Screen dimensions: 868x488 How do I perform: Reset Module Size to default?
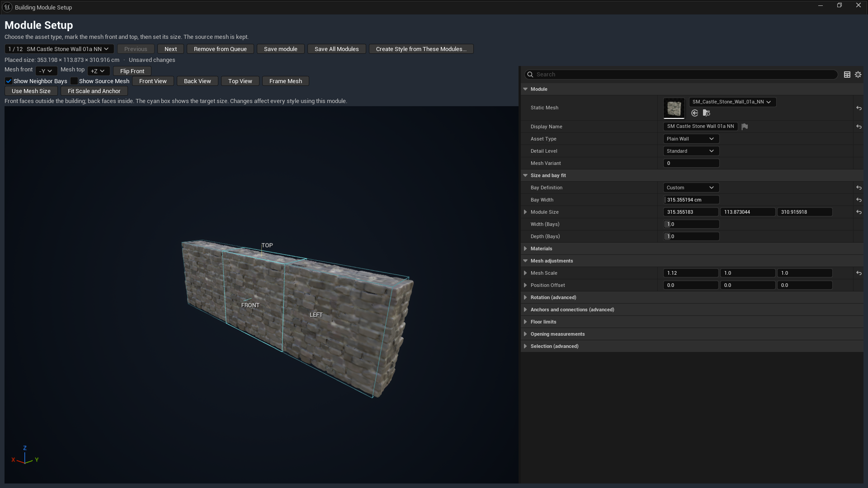[859, 212]
